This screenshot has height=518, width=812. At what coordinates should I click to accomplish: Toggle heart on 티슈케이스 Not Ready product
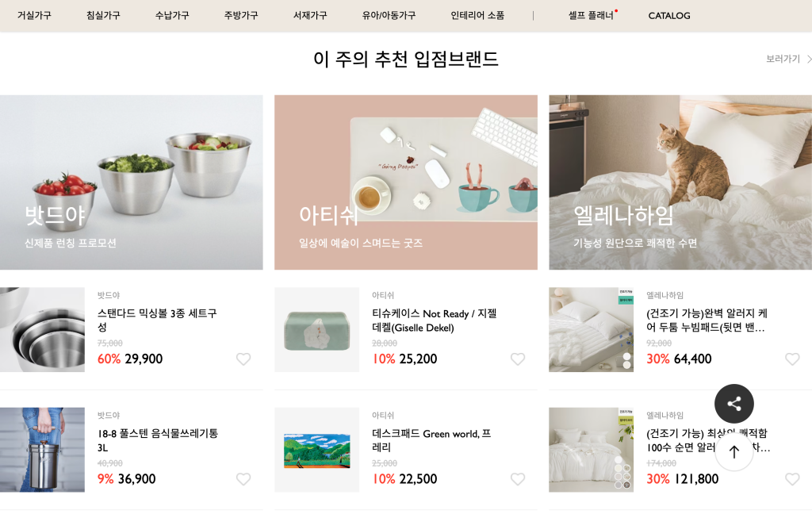(518, 359)
